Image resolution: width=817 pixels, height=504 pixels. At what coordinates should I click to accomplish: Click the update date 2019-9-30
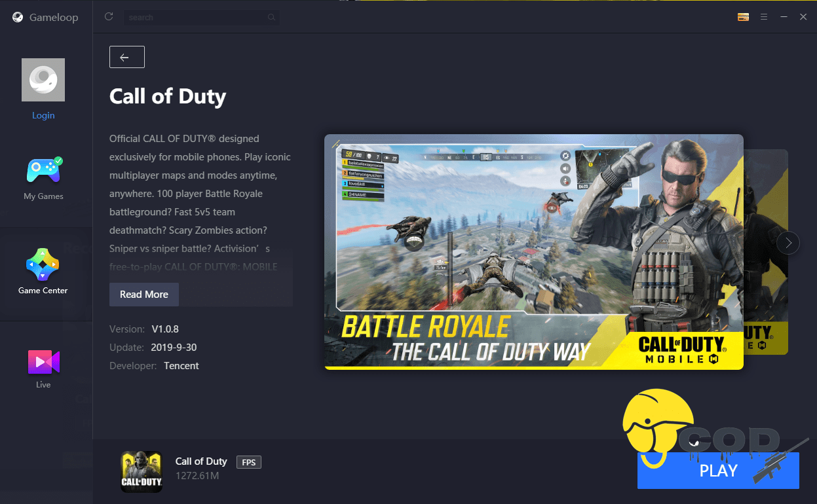click(x=174, y=347)
